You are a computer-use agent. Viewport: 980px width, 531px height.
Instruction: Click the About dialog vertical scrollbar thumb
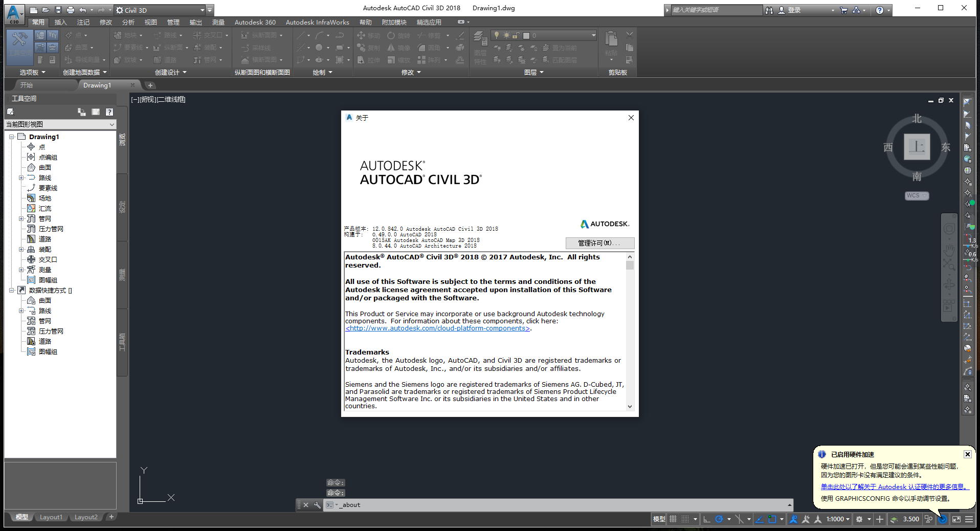(x=630, y=265)
